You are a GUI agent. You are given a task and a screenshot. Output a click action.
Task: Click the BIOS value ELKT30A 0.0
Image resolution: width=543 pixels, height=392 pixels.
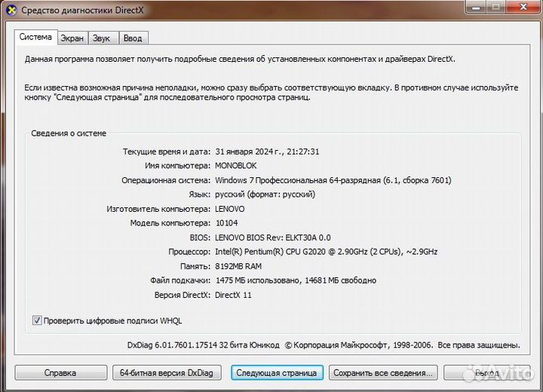(x=273, y=238)
